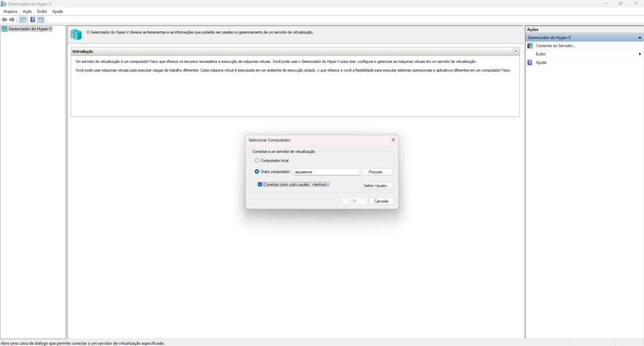Select Gerenciador do Hyper-V tree node
This screenshot has width=644, height=346.
[30, 29]
